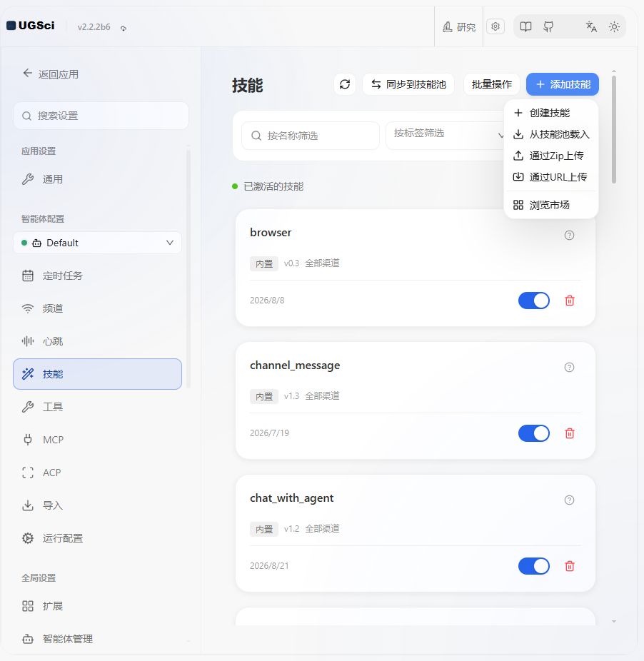Choose Upload via URL option

pos(550,177)
